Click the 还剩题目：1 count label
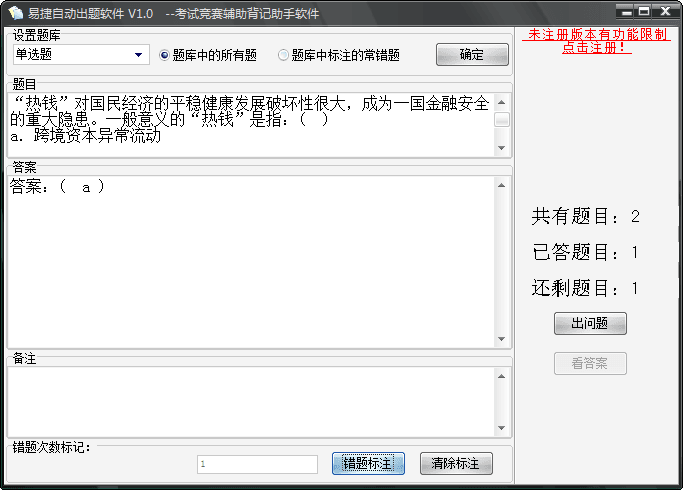The width and height of the screenshot is (683, 490). (x=585, y=288)
